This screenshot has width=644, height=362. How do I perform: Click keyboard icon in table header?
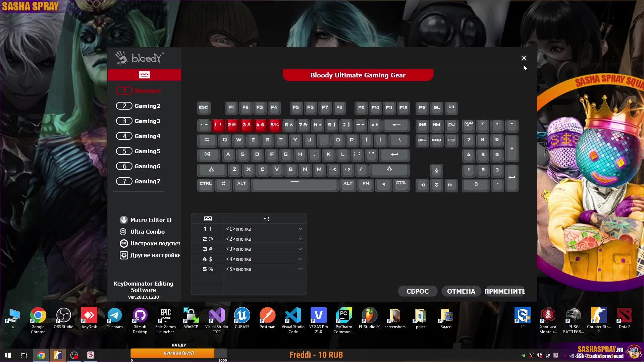tap(208, 219)
